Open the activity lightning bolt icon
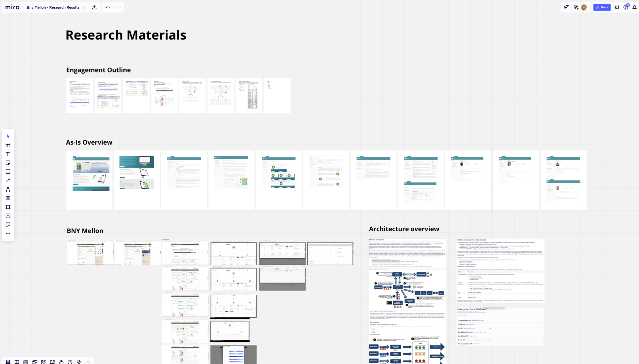 [79, 362]
